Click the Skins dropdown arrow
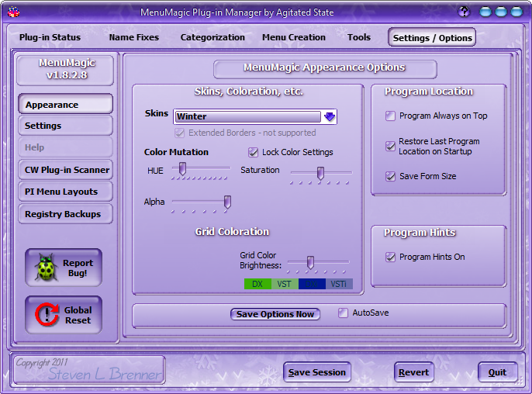The height and width of the screenshot is (394, 532). point(329,117)
